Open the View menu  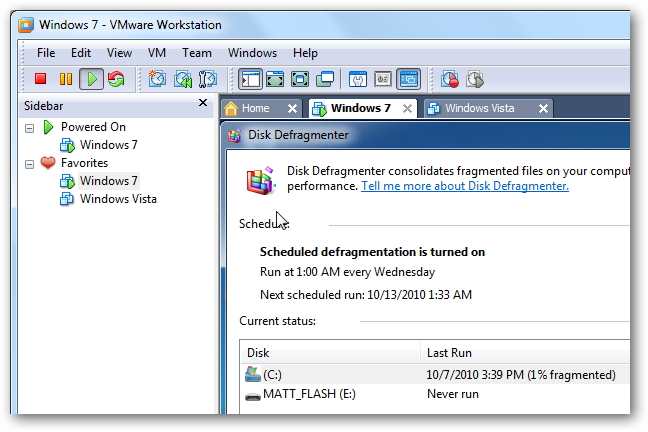(x=119, y=53)
